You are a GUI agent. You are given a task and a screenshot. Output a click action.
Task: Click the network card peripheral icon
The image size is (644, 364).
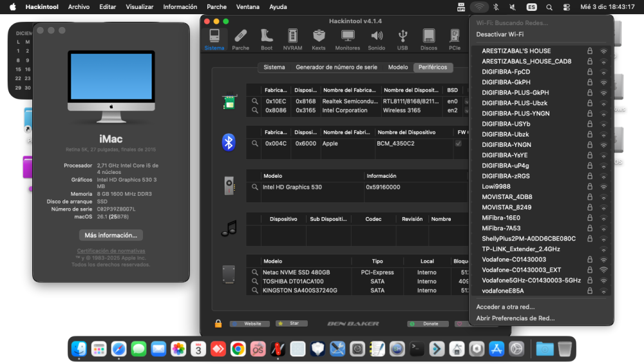229,102
